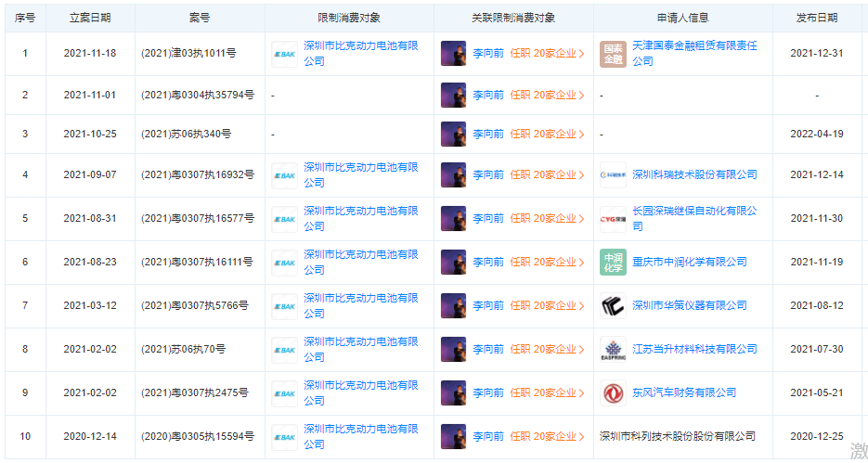The image size is (868, 463).
Task: Select case number (2021)粤0304执35794号
Action: 198,96
